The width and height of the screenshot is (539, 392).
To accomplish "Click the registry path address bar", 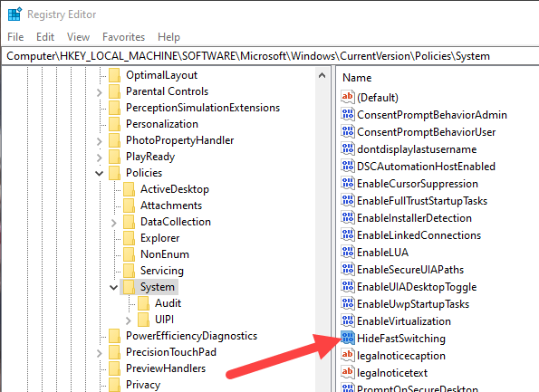I will coord(270,56).
